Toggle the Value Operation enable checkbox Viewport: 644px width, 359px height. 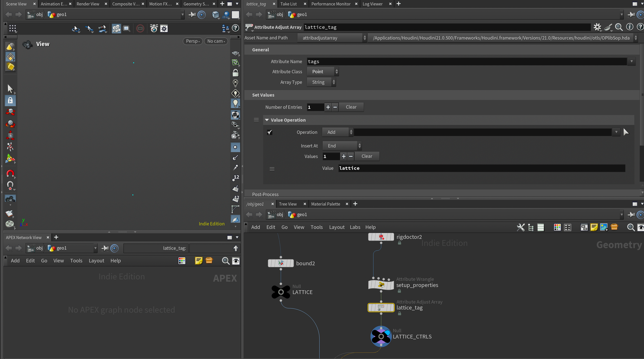(270, 132)
